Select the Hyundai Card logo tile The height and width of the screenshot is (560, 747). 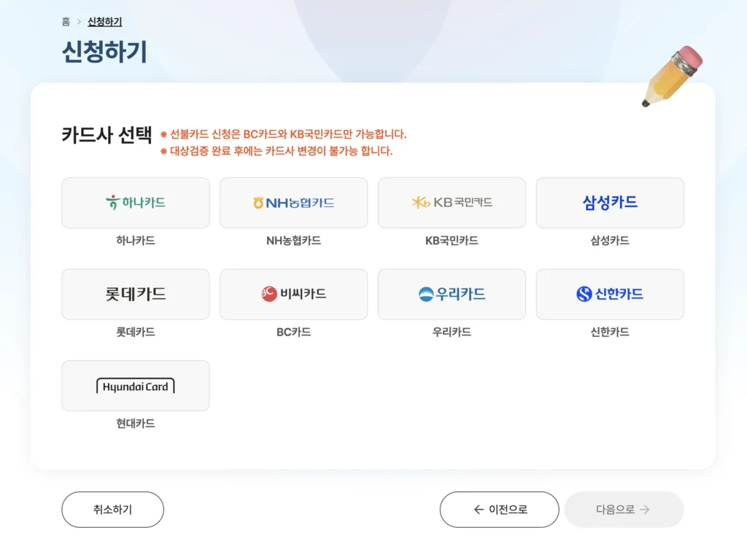pos(136,386)
